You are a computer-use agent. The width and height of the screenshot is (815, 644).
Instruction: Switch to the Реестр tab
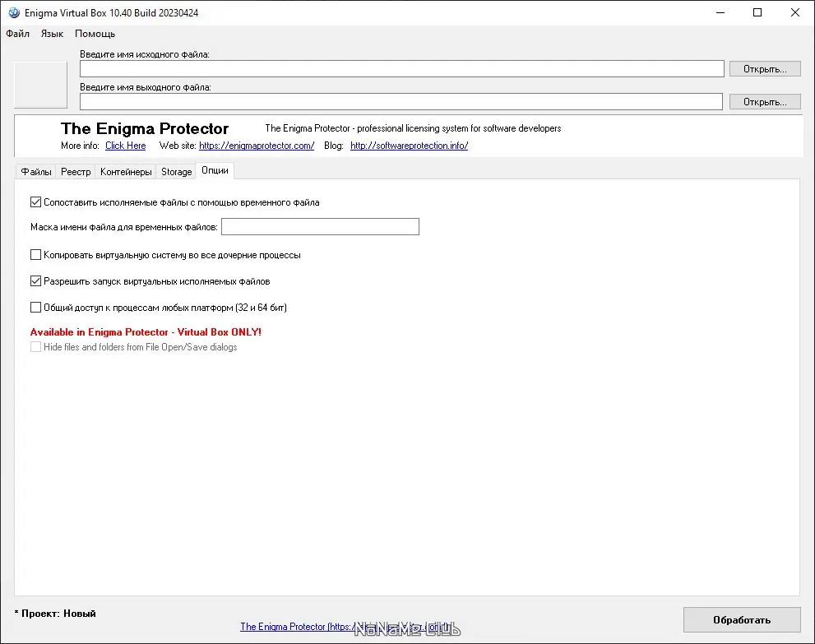click(76, 172)
